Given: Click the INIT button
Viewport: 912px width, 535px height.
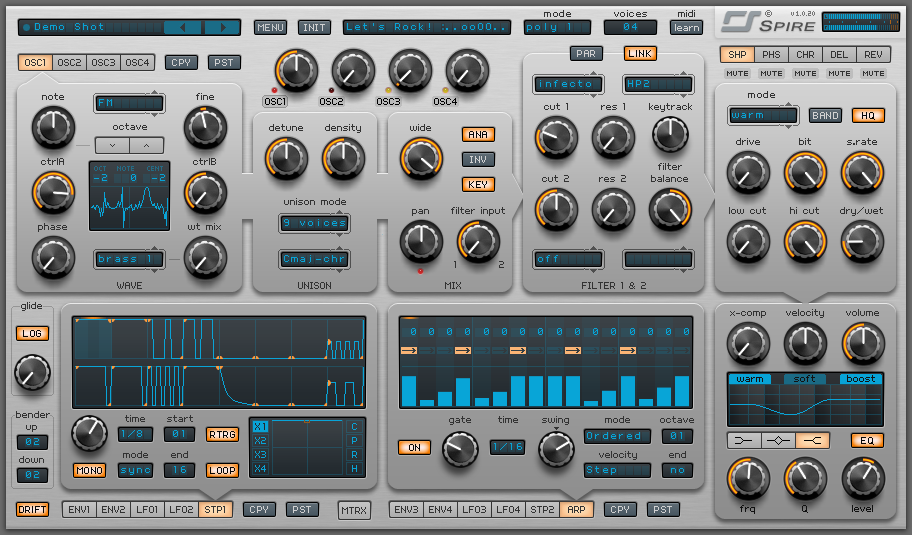Looking at the screenshot, I should point(314,27).
